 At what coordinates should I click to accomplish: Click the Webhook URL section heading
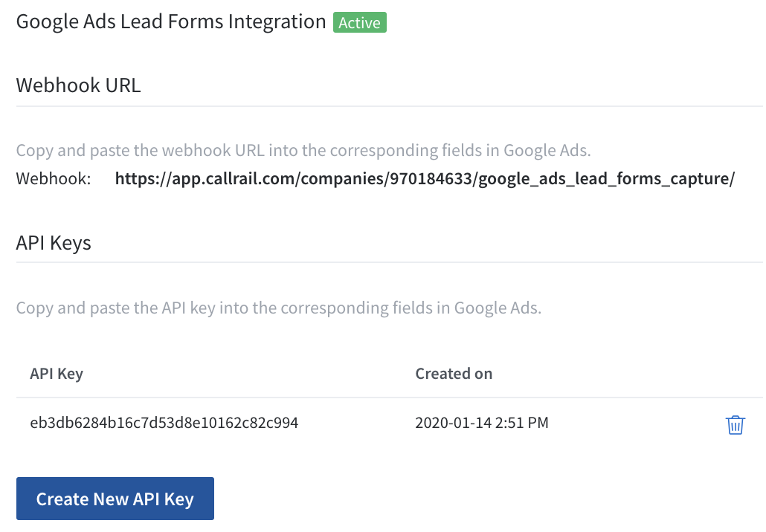78,85
